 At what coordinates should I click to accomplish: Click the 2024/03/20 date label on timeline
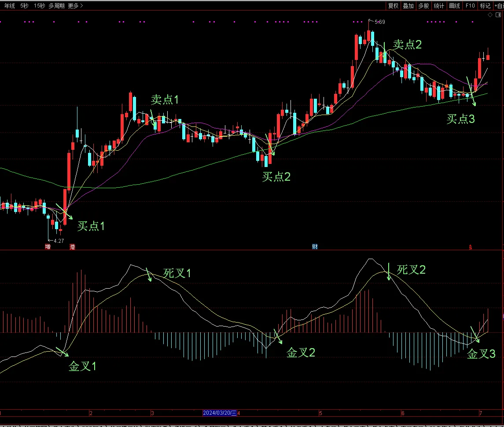click(x=220, y=413)
